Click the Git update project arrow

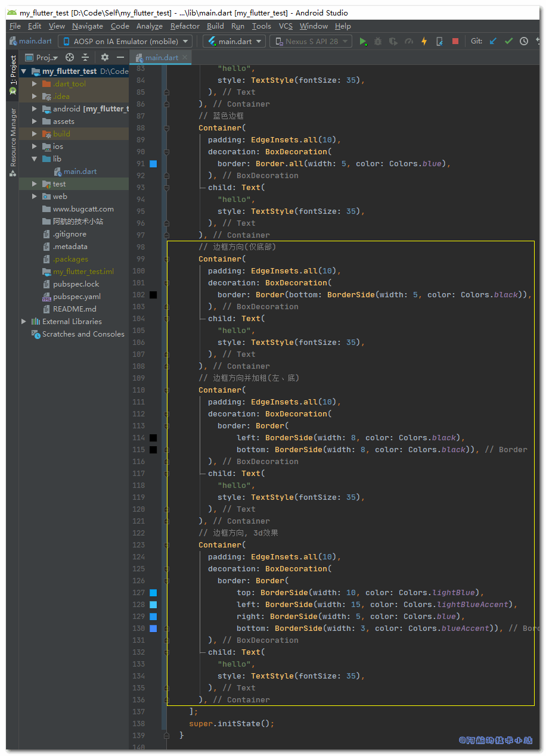[x=493, y=41]
